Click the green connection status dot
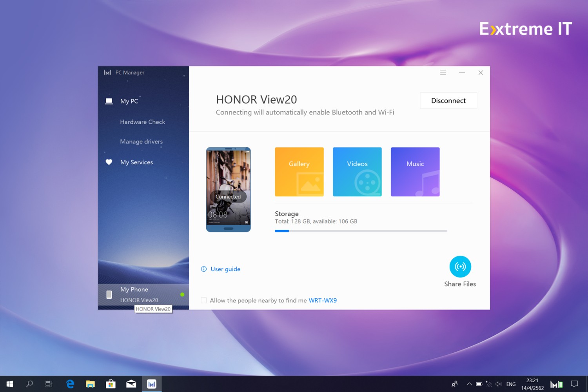588x392 pixels. (182, 294)
